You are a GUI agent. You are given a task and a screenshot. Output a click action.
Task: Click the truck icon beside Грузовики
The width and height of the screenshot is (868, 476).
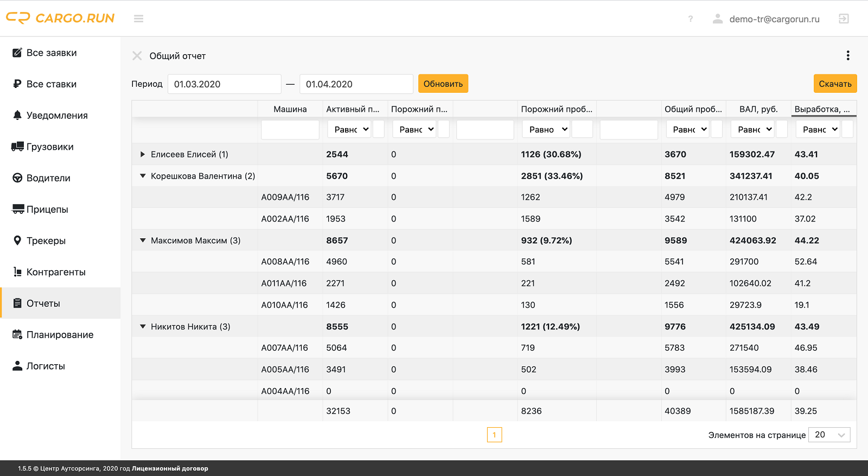[x=17, y=147]
